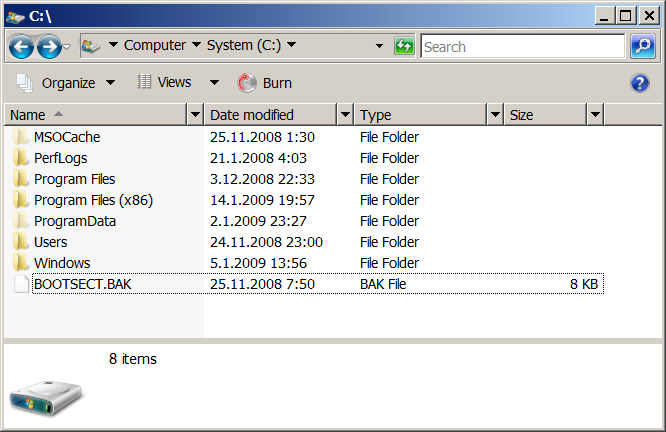Click the Burn toolbar button
The width and height of the screenshot is (666, 432).
[266, 83]
